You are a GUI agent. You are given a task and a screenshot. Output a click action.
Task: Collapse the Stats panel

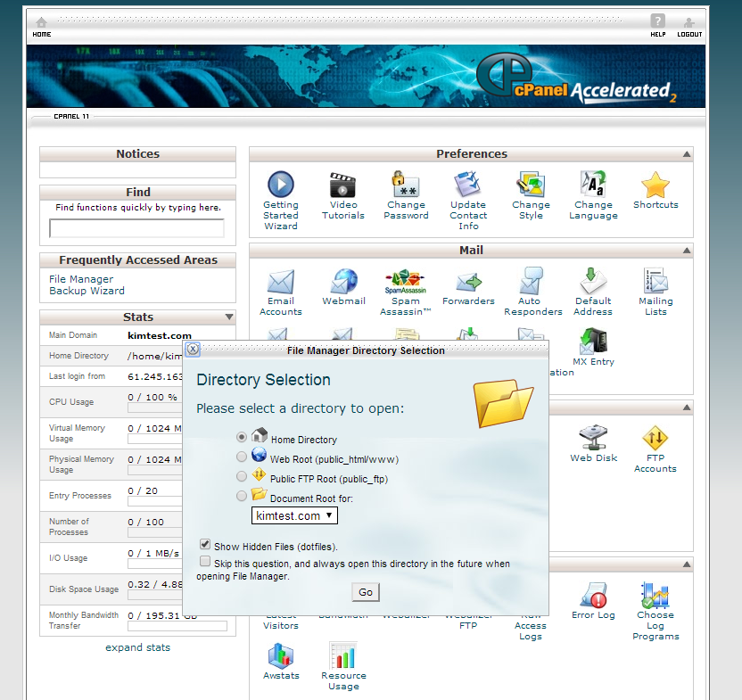230,317
